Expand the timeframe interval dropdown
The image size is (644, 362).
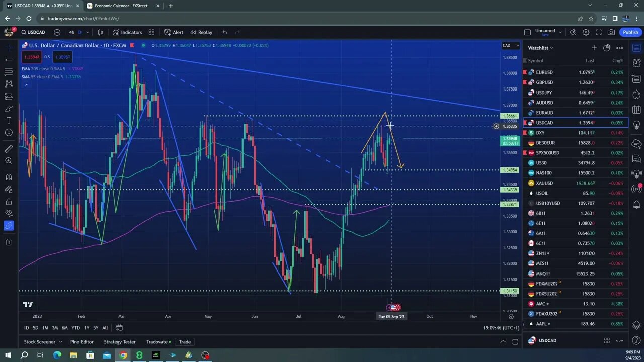88,32
